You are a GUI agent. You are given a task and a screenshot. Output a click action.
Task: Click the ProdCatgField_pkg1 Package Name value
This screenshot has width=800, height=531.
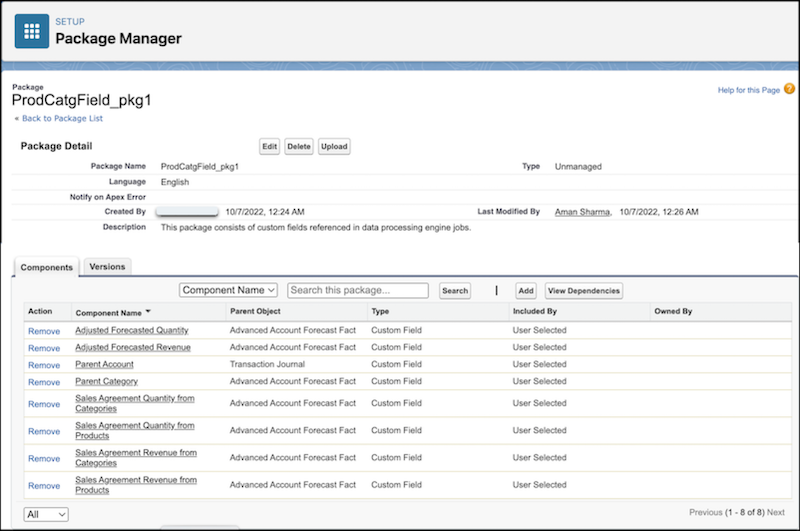coord(199,167)
